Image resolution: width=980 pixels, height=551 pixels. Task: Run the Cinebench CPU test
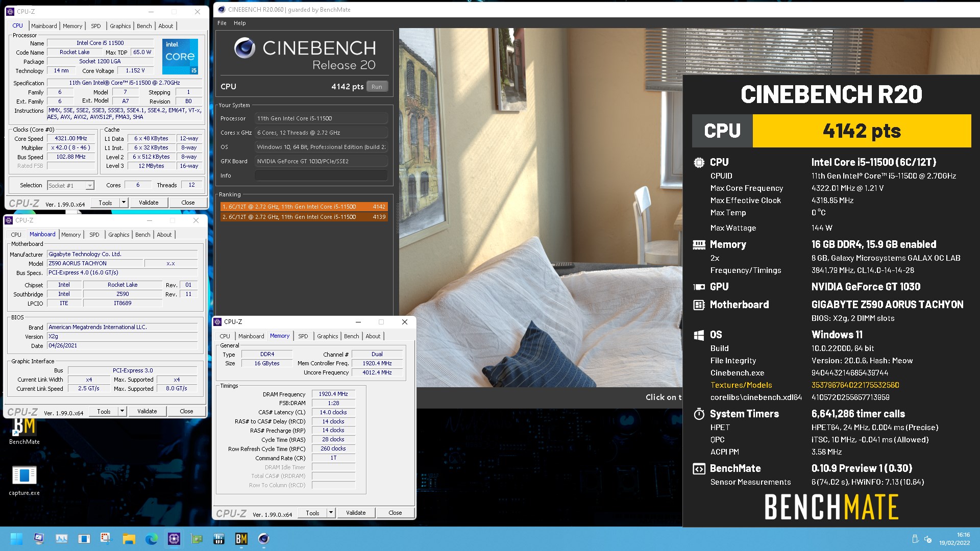pos(377,87)
